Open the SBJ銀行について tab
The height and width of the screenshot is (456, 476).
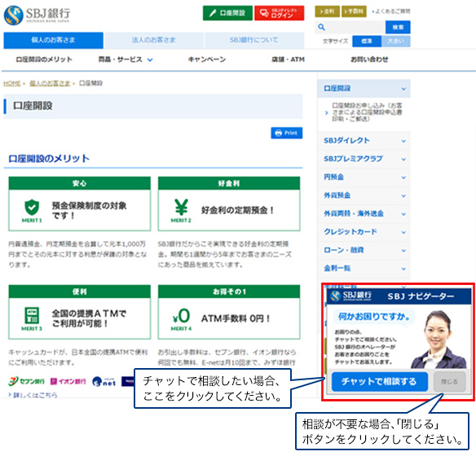point(254,40)
